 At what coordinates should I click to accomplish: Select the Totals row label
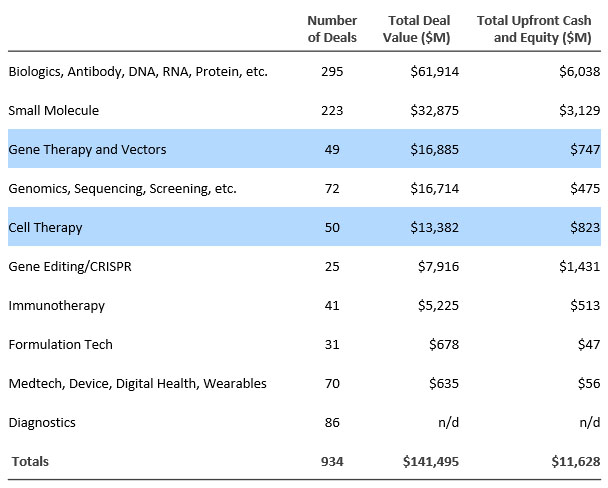tap(31, 462)
